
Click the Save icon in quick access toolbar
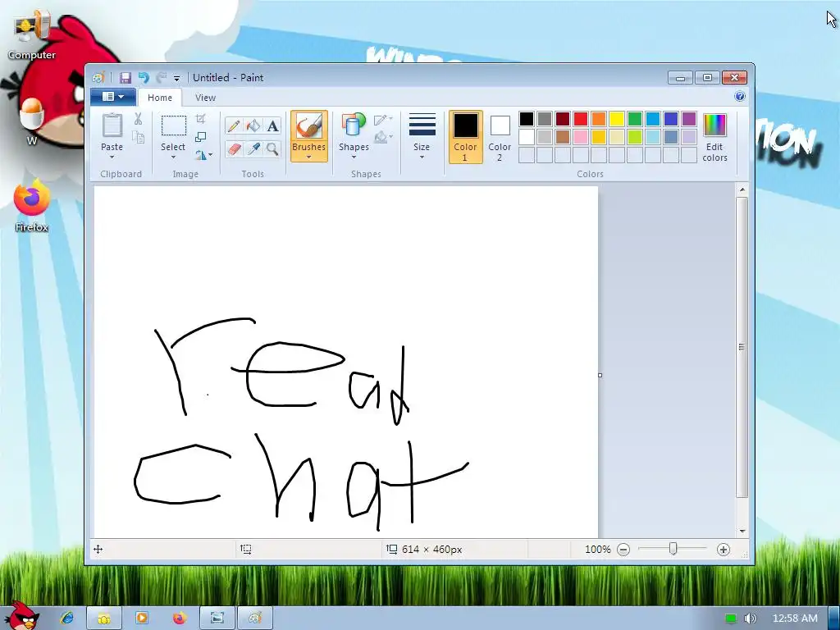[126, 78]
